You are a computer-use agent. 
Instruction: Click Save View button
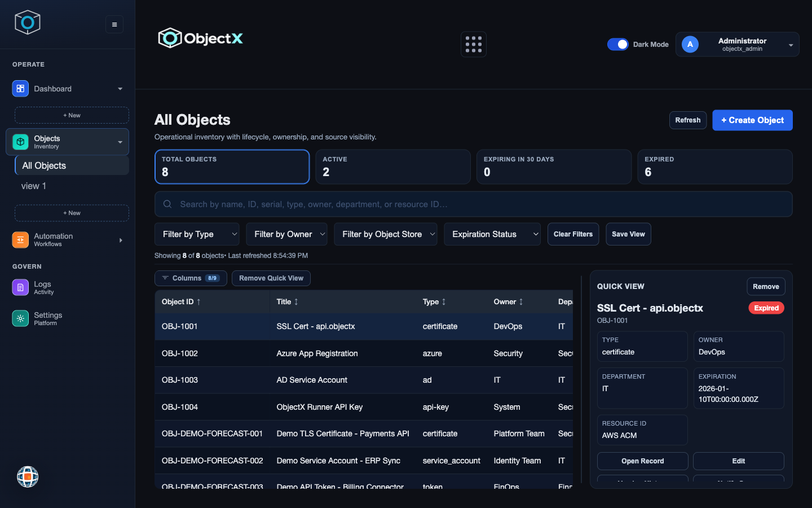[628, 234]
